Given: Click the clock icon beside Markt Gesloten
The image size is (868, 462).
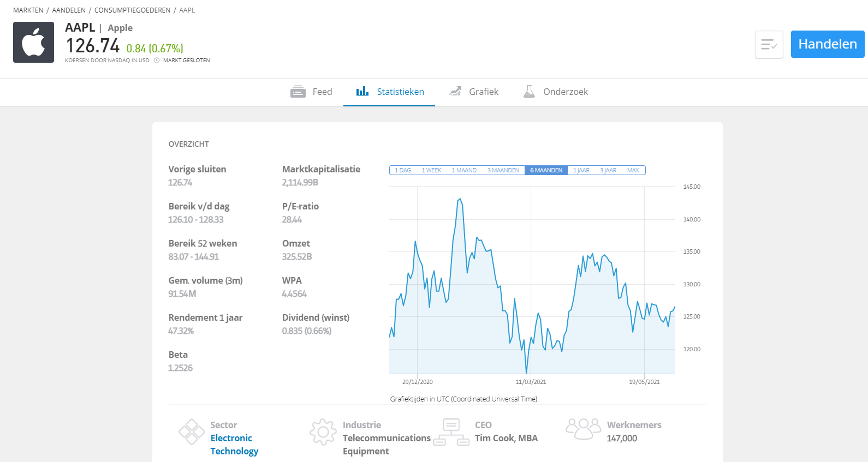Looking at the screenshot, I should point(157,61).
